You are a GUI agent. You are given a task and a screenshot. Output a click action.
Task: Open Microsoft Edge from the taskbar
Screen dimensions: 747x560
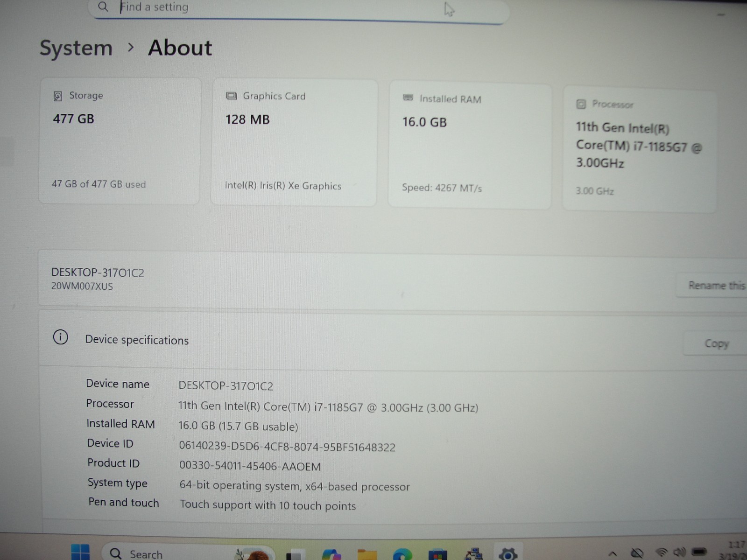click(x=402, y=554)
